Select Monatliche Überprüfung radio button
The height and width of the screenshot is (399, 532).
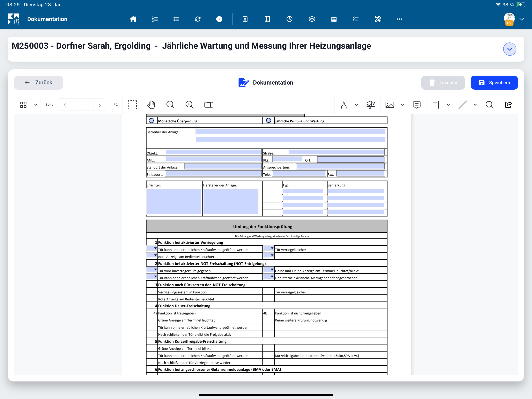(x=151, y=121)
